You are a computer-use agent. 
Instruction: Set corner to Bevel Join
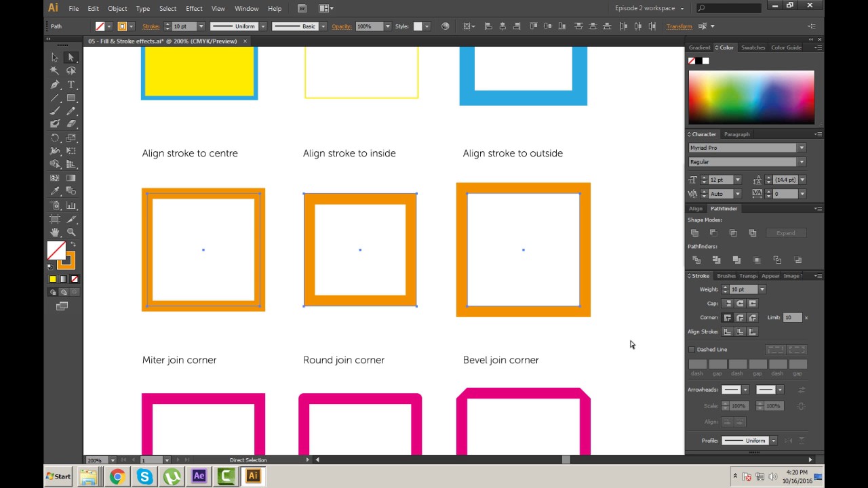(x=753, y=318)
